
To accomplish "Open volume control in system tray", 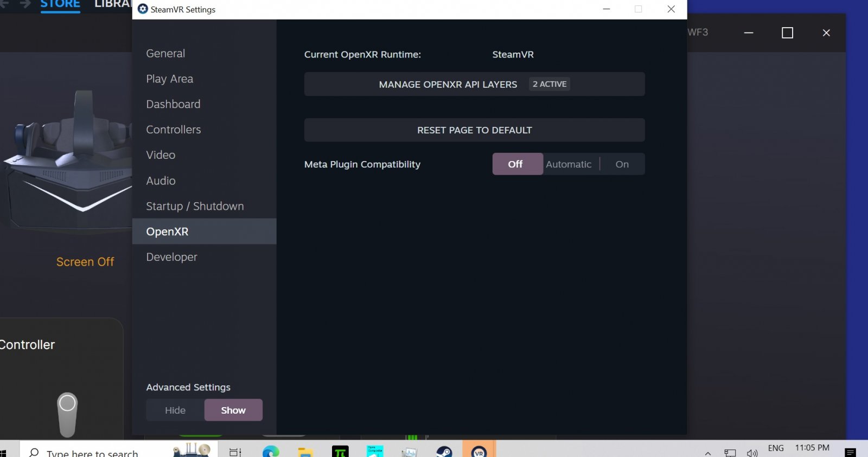I will [x=752, y=453].
